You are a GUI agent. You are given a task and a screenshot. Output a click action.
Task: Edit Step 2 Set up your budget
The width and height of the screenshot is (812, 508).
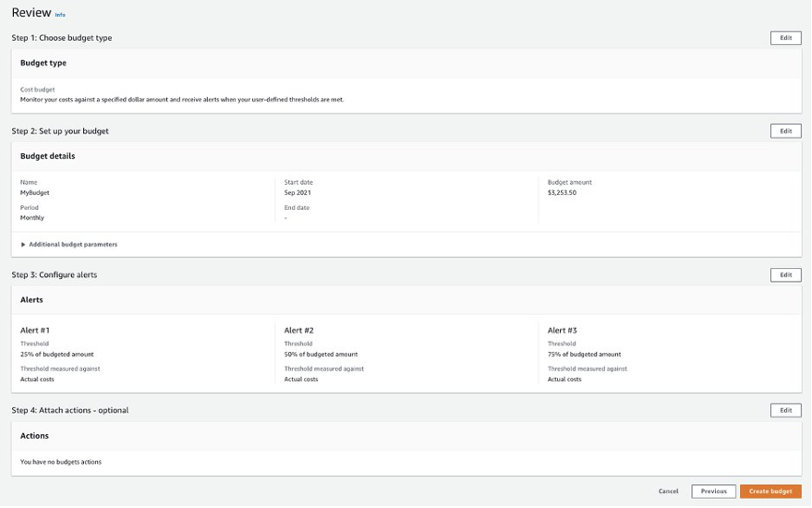pyautogui.click(x=785, y=131)
